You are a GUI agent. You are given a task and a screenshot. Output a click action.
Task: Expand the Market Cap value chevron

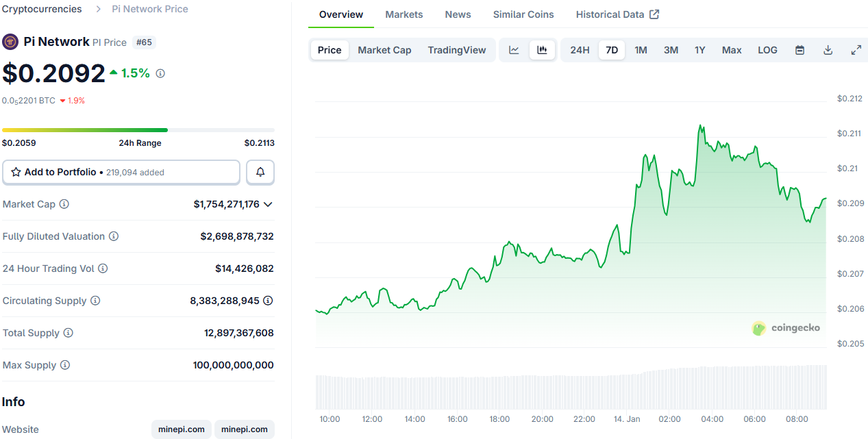point(269,204)
